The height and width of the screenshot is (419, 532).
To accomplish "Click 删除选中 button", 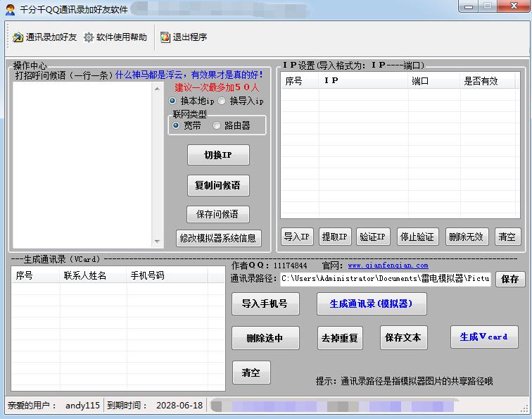I will pos(265,338).
